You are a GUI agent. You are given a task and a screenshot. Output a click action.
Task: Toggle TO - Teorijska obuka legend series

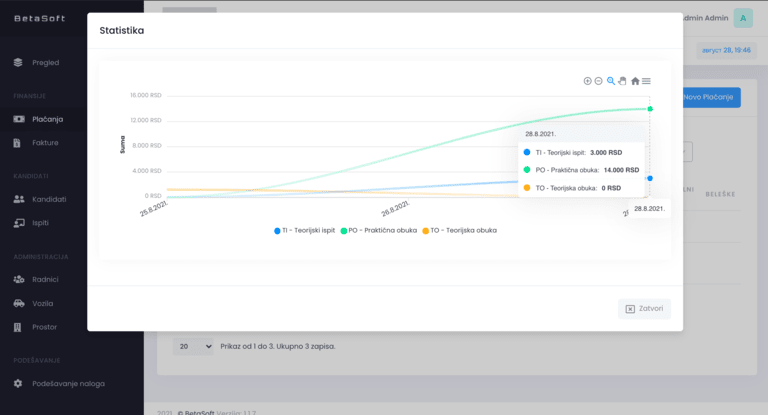[x=459, y=230]
